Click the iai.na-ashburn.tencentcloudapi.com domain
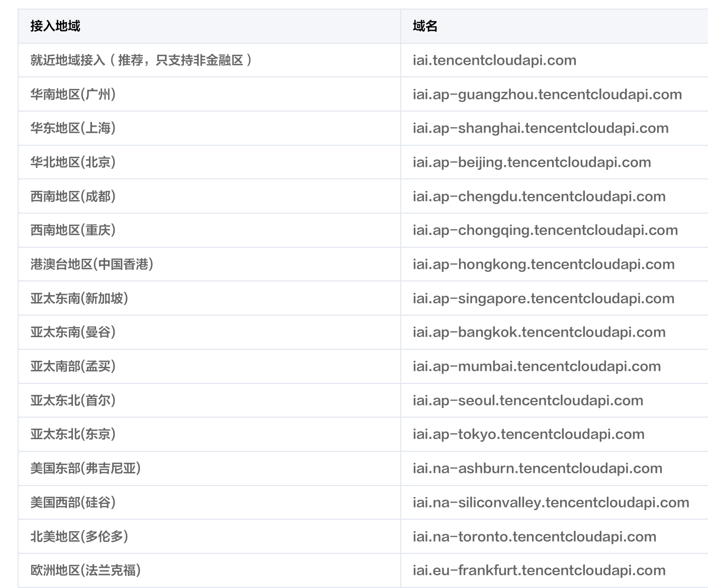Image resolution: width=708 pixels, height=588 pixels. pyautogui.click(x=538, y=468)
